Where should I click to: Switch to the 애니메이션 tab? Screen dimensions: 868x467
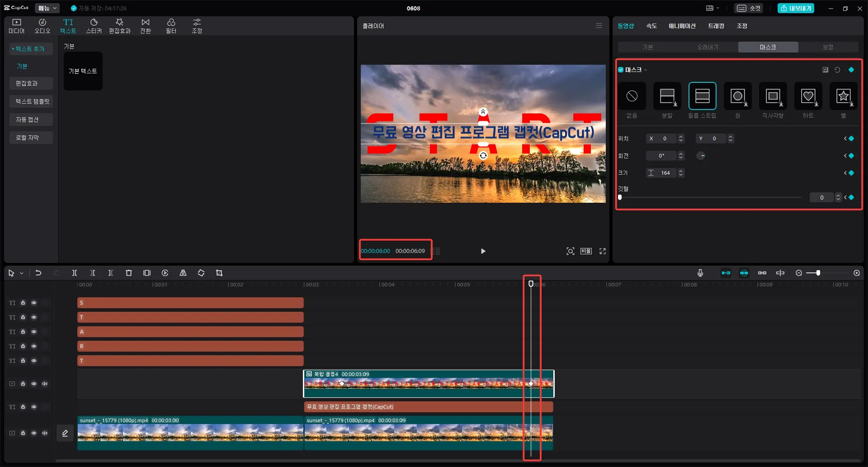(682, 26)
